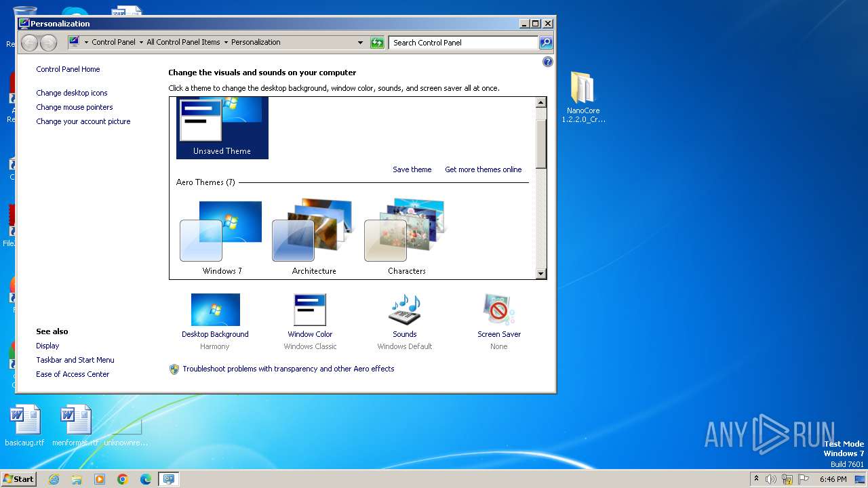Screen dimensions: 868x488
Task: Open the Screen Saver settings icon
Action: point(499,310)
